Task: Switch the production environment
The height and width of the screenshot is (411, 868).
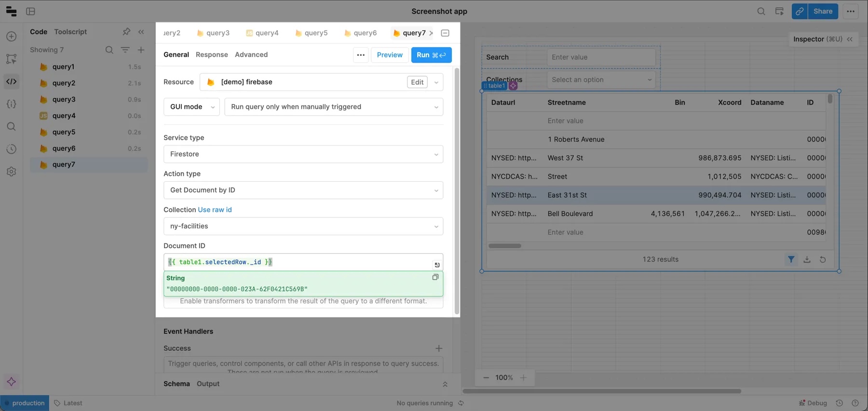Action: click(25, 403)
